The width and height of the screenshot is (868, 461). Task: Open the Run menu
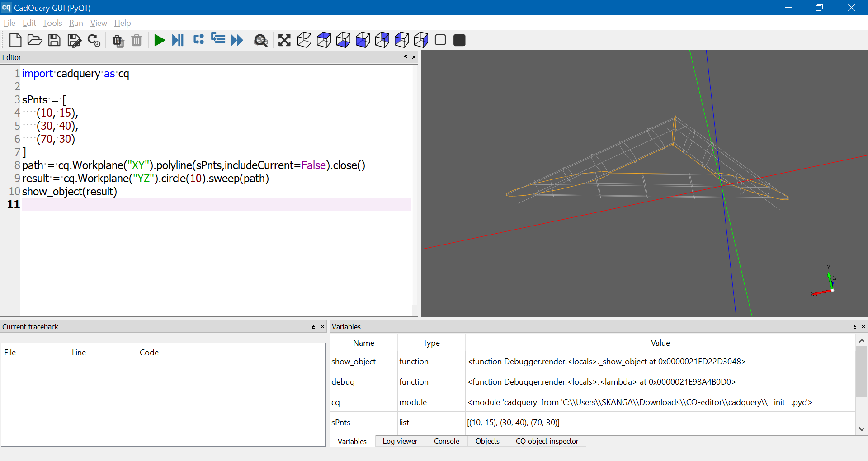75,23
